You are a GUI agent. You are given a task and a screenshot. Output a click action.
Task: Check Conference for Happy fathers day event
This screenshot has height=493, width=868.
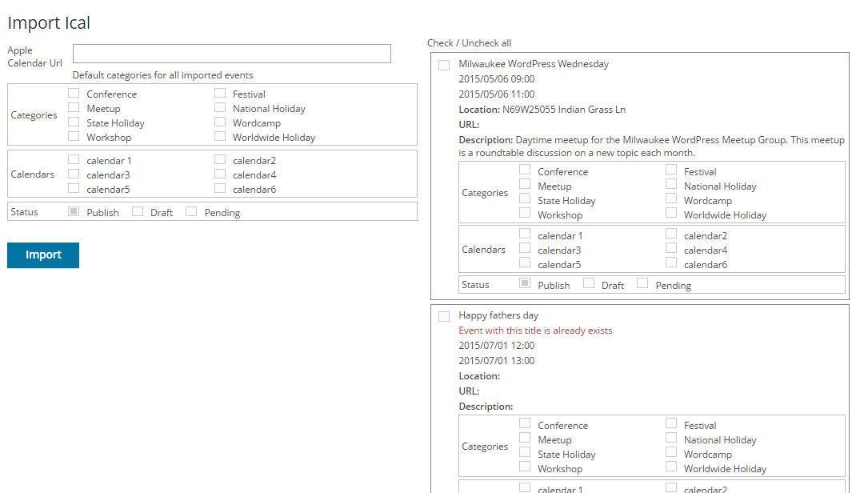[x=525, y=423]
